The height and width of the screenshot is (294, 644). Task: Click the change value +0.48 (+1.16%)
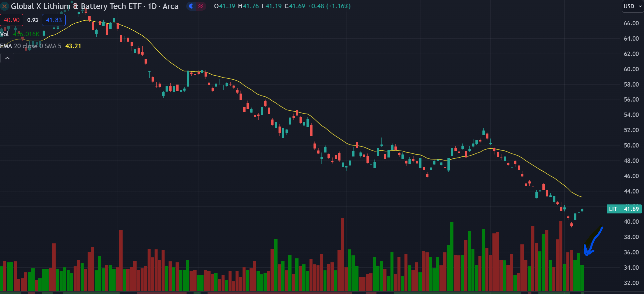tap(329, 6)
